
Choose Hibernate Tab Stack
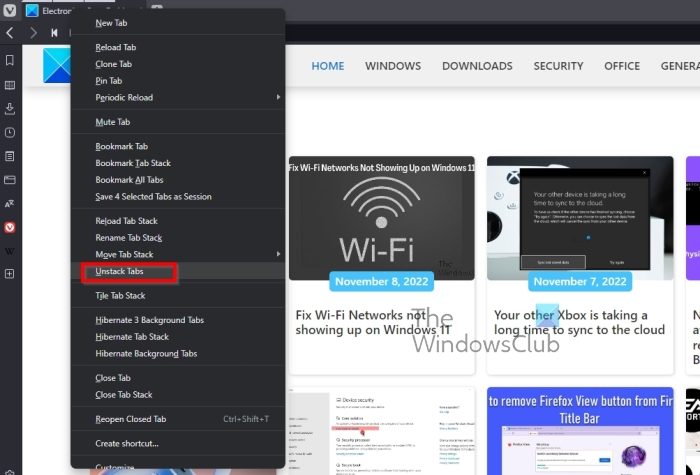(178, 337)
